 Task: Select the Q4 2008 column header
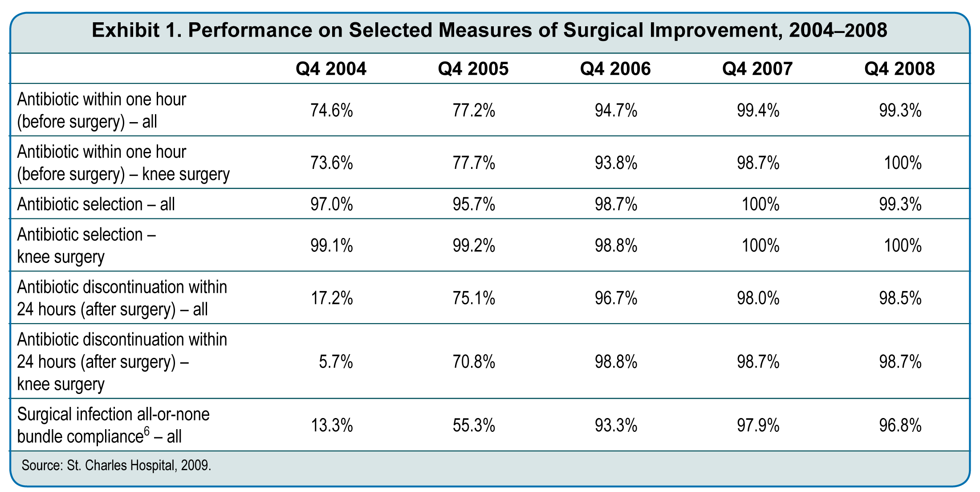click(899, 69)
